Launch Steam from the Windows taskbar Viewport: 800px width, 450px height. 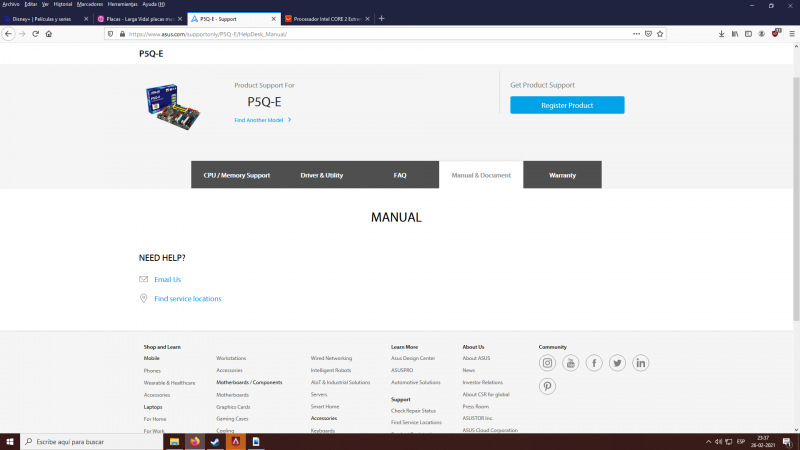point(215,441)
